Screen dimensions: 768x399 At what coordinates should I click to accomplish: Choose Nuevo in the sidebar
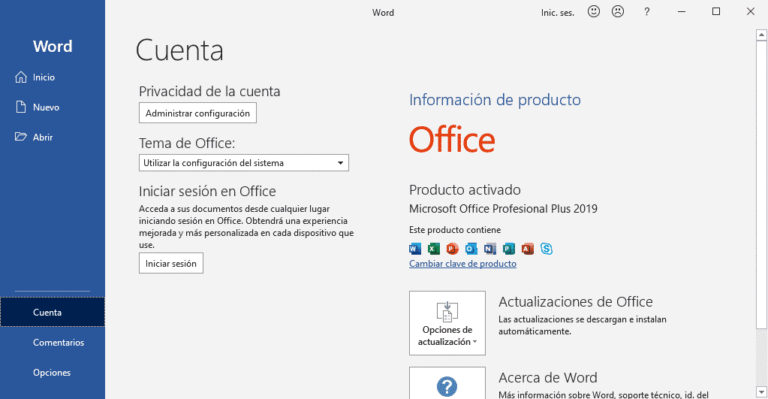pos(52,107)
